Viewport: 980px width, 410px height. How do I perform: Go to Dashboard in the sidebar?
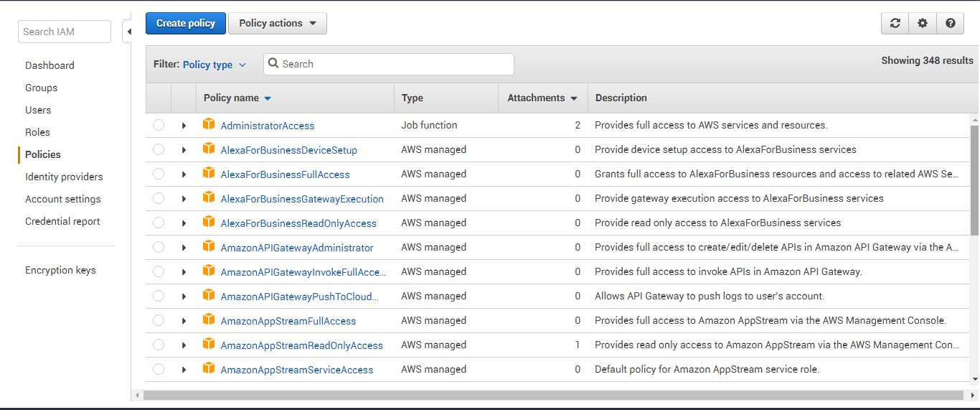tap(50, 65)
